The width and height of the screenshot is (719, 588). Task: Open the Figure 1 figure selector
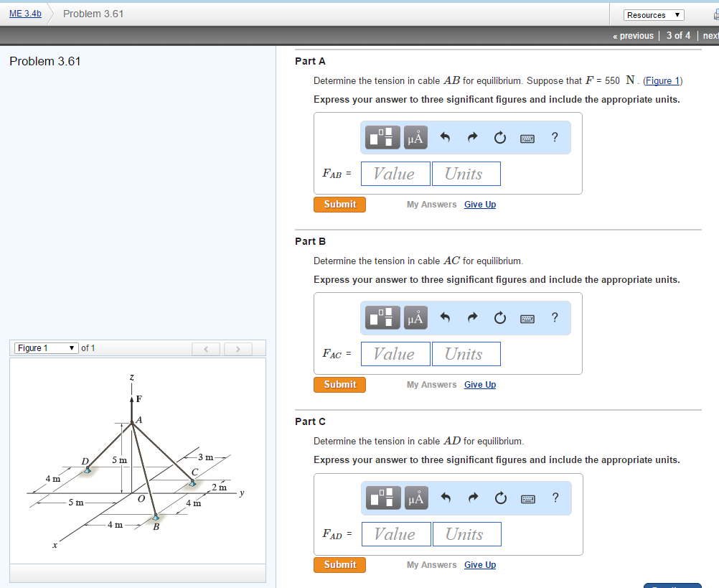tap(46, 347)
